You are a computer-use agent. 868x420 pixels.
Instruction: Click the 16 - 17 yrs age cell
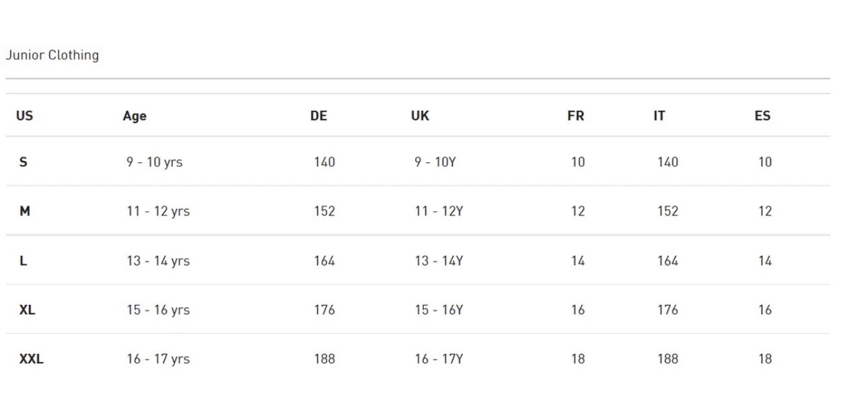click(x=158, y=359)
